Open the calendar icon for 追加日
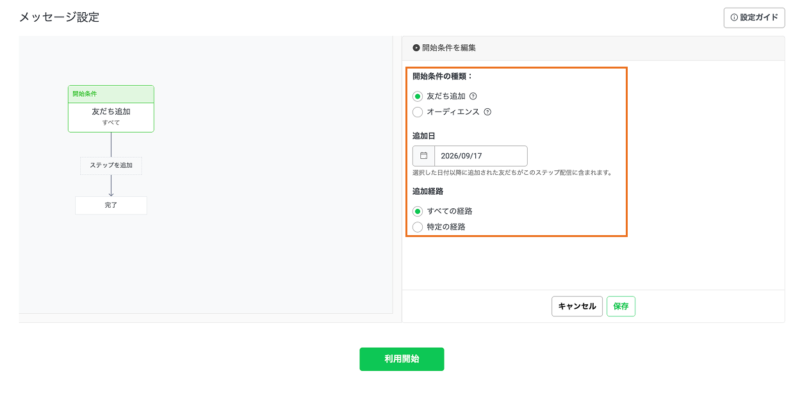800x394 pixels. [423, 156]
